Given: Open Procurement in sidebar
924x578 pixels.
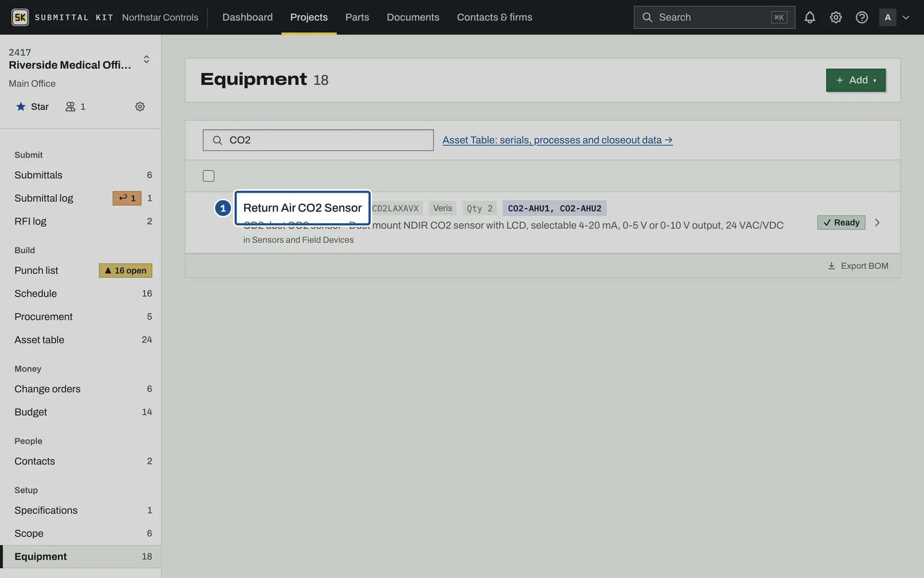Looking at the screenshot, I should 81,317.
